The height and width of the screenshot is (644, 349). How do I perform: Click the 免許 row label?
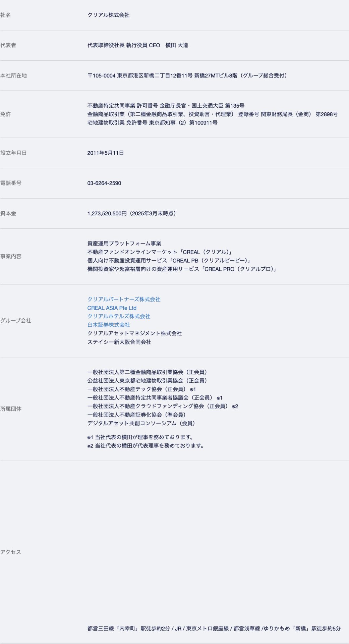pos(5,114)
